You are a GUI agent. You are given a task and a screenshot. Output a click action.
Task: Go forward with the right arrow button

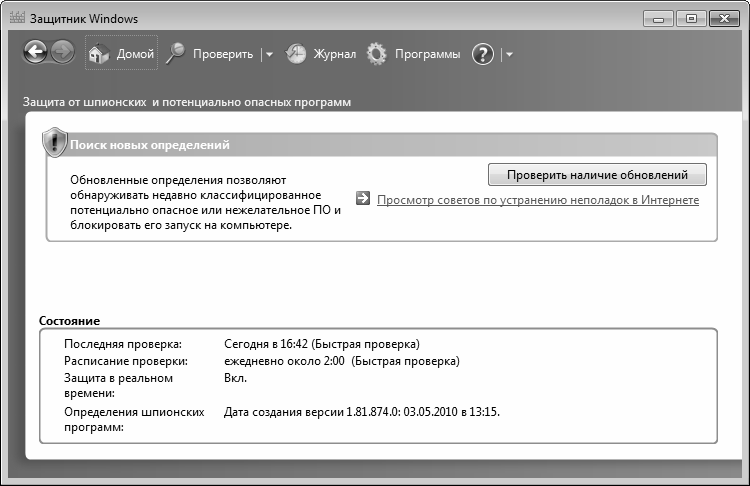coord(62,53)
